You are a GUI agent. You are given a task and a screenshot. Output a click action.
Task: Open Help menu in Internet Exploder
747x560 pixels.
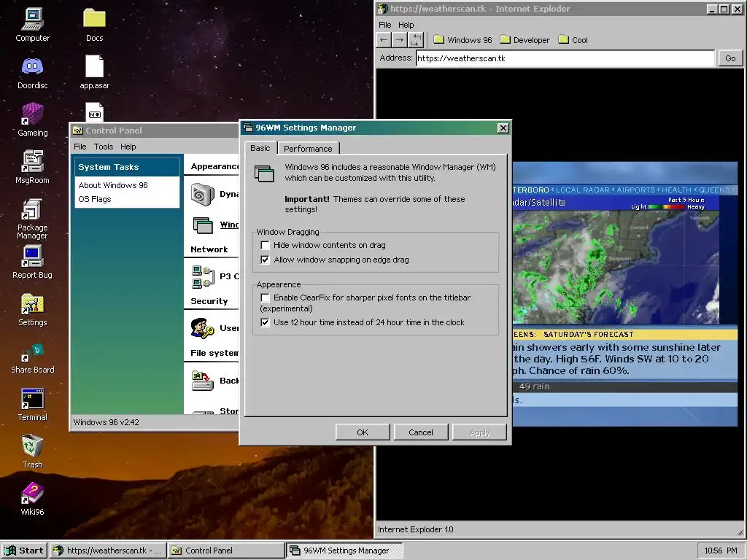click(406, 25)
